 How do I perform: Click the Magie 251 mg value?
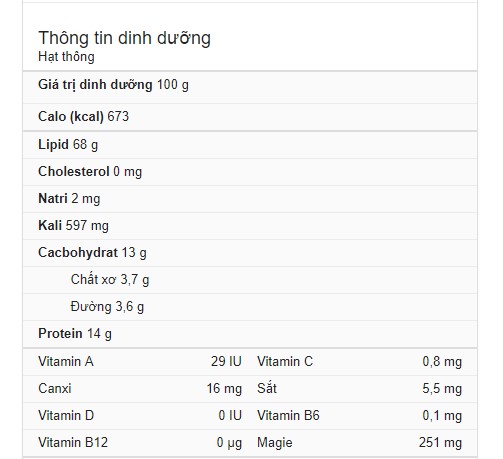(440, 443)
